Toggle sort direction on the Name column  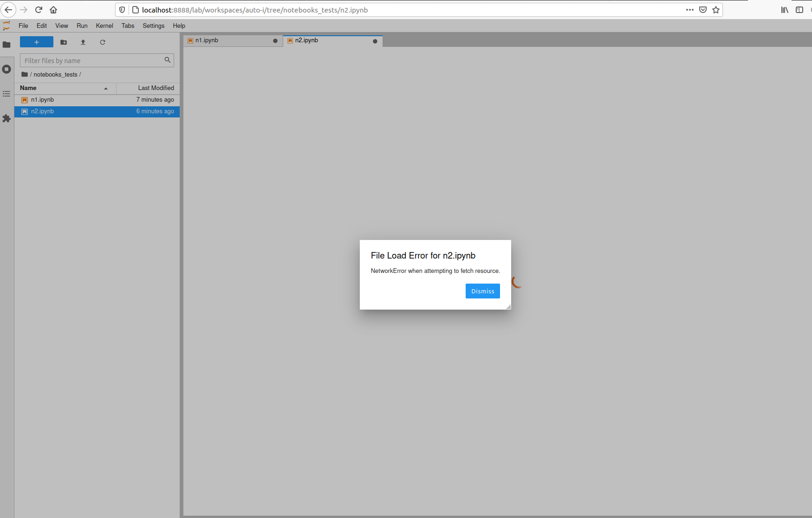coord(27,88)
